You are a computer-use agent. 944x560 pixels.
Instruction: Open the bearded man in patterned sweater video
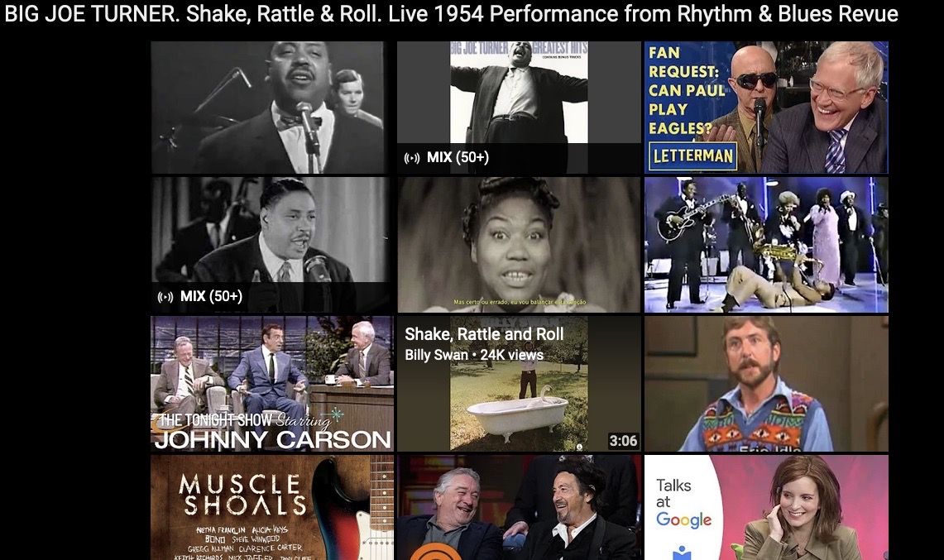pyautogui.click(x=766, y=384)
